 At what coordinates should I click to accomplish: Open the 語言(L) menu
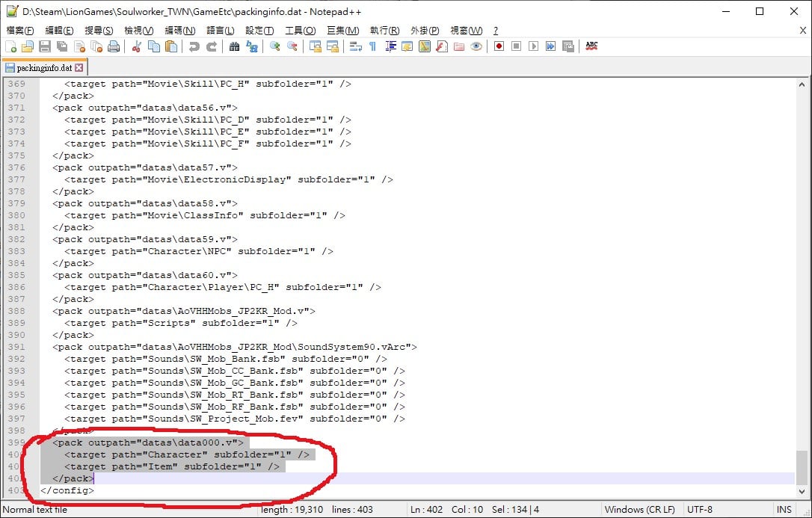click(221, 31)
